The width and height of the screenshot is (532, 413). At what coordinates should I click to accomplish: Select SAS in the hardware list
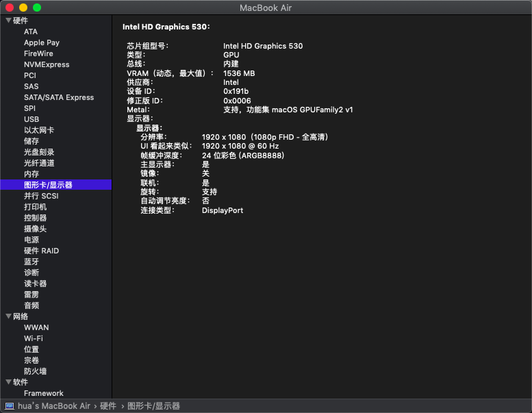click(x=31, y=86)
